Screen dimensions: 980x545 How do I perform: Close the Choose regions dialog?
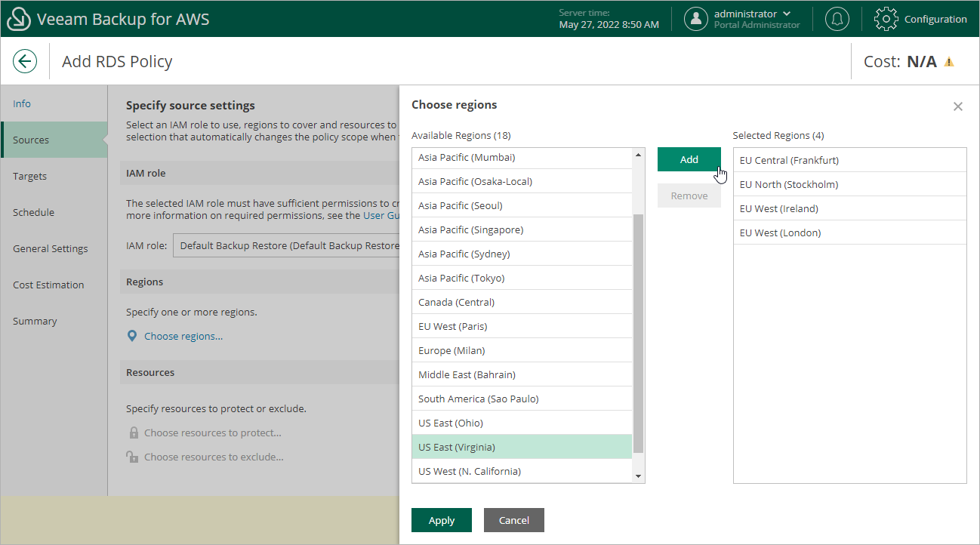point(958,106)
